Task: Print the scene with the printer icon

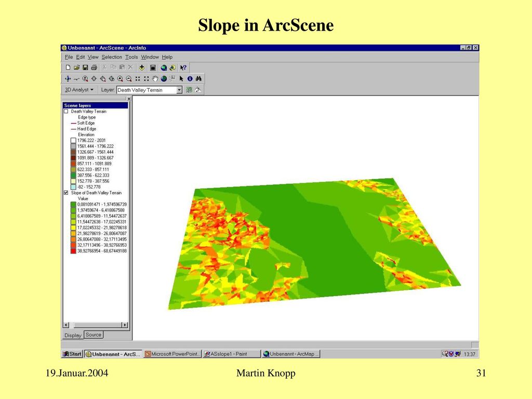Action: (95, 68)
